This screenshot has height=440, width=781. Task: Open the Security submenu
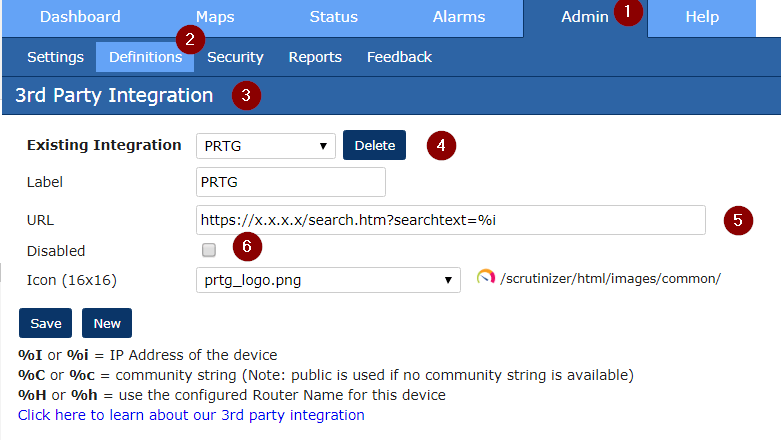235,57
